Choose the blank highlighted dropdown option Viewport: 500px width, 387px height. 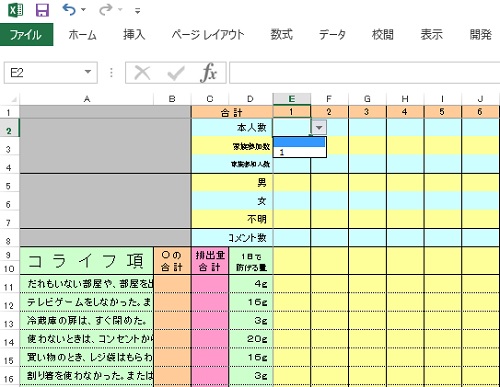(x=299, y=142)
